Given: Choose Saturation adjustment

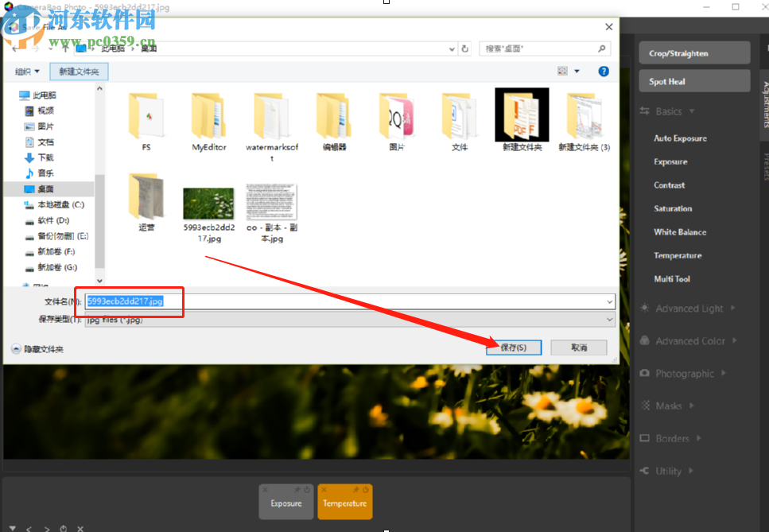Looking at the screenshot, I should 673,208.
